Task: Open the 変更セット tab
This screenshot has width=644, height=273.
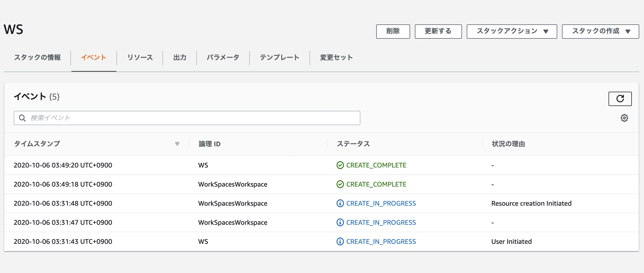Action: tap(336, 58)
